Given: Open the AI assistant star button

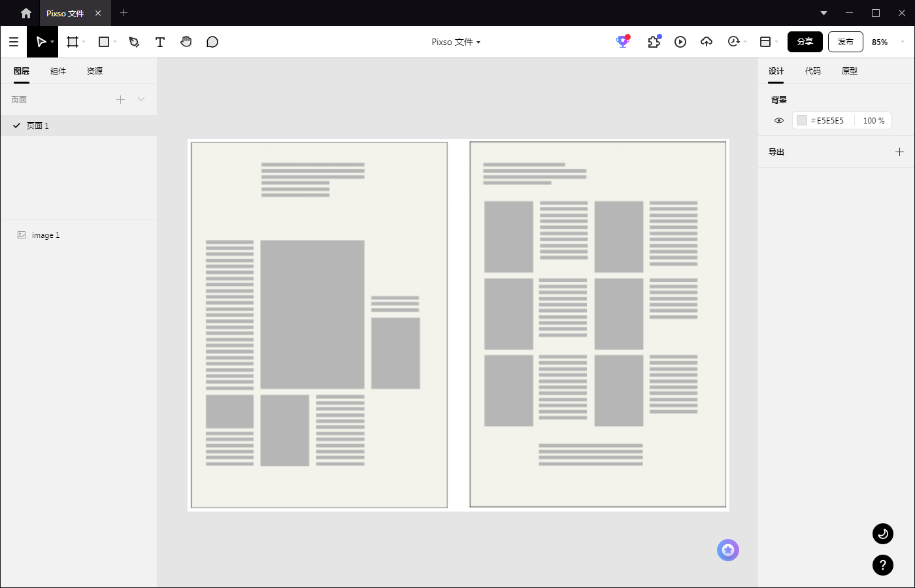Looking at the screenshot, I should pyautogui.click(x=728, y=550).
